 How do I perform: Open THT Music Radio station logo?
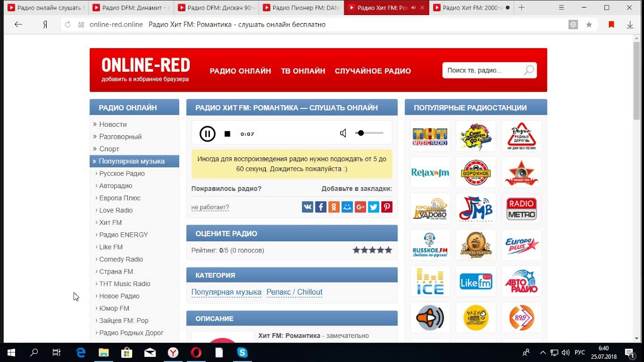tap(430, 136)
